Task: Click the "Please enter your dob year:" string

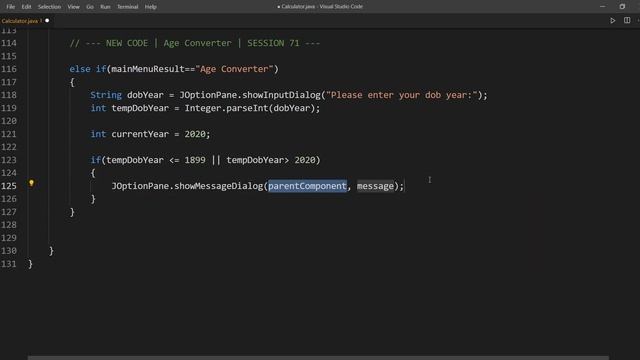Action: (x=402, y=95)
